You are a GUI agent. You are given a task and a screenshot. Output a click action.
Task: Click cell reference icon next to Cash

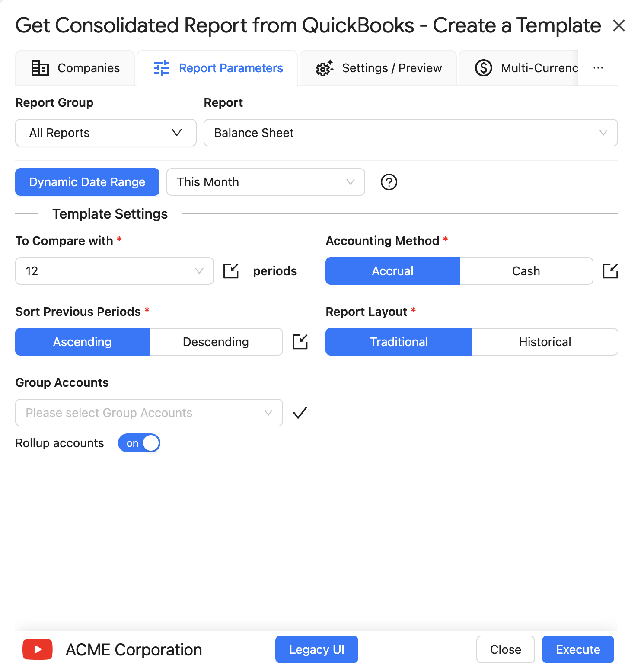[610, 271]
